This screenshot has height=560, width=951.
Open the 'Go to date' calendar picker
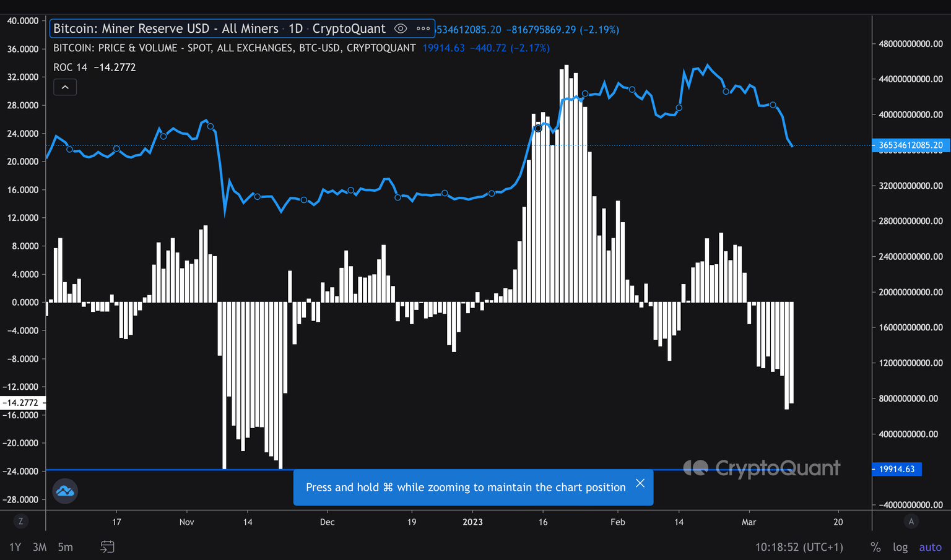point(107,547)
